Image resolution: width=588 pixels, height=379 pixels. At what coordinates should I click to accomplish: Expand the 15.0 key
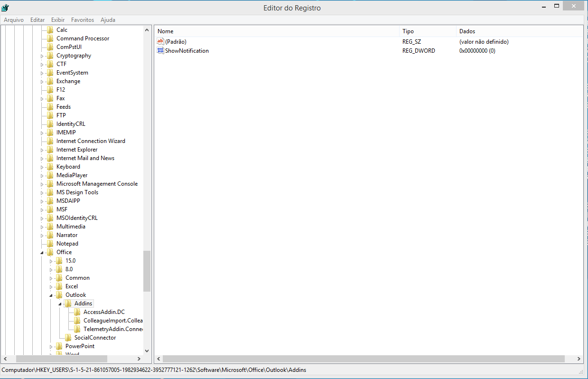(51, 261)
